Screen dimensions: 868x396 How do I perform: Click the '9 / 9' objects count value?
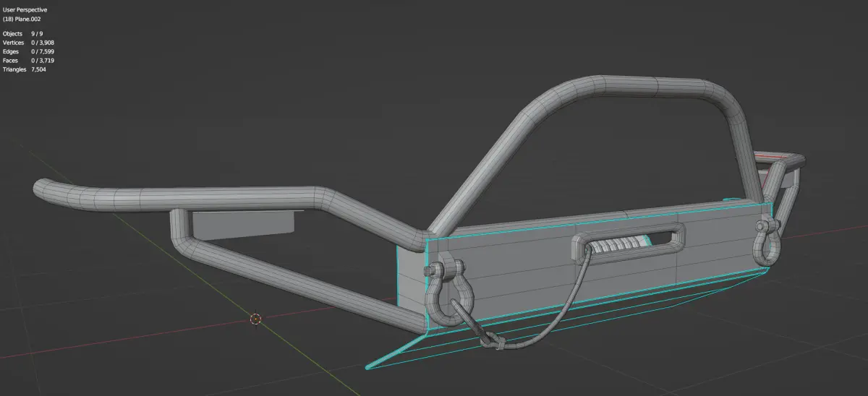click(38, 34)
